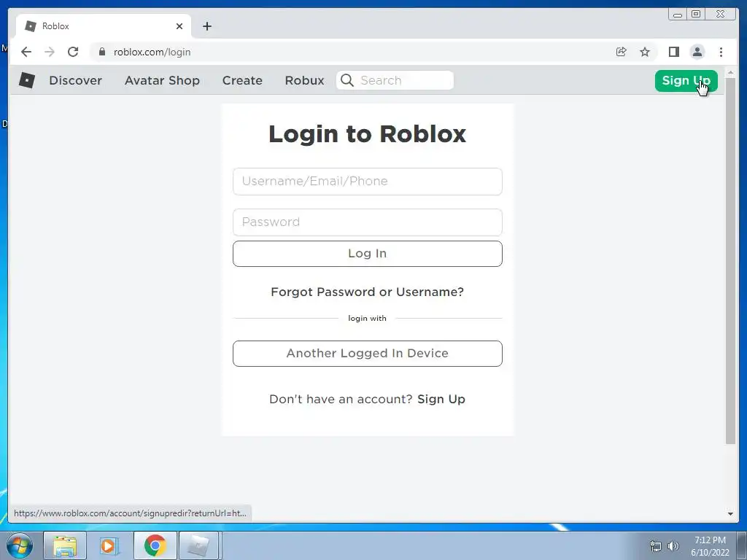Reload the page with refresh icon
This screenshot has width=747, height=560.
coord(73,52)
